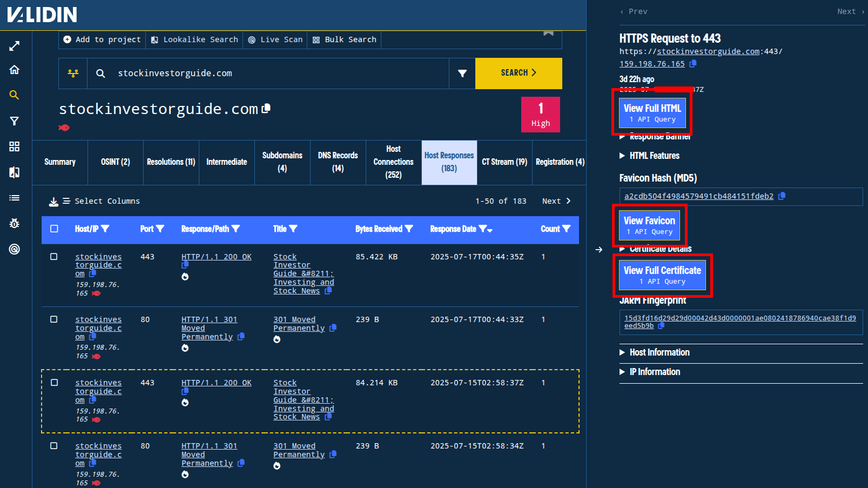Open the favicon hash a2cdb504f4984579491cb484151fdeb2 link
Screen dimensions: 868x488
pyautogui.click(x=699, y=196)
